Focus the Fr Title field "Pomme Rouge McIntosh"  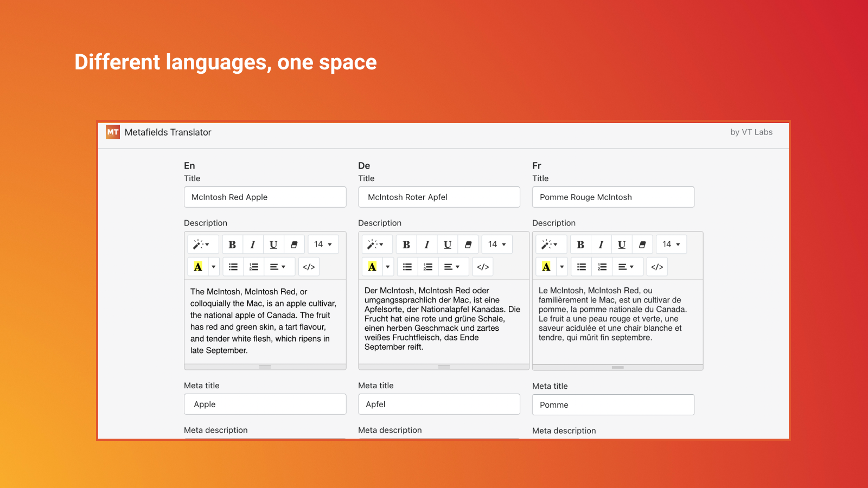pos(614,197)
